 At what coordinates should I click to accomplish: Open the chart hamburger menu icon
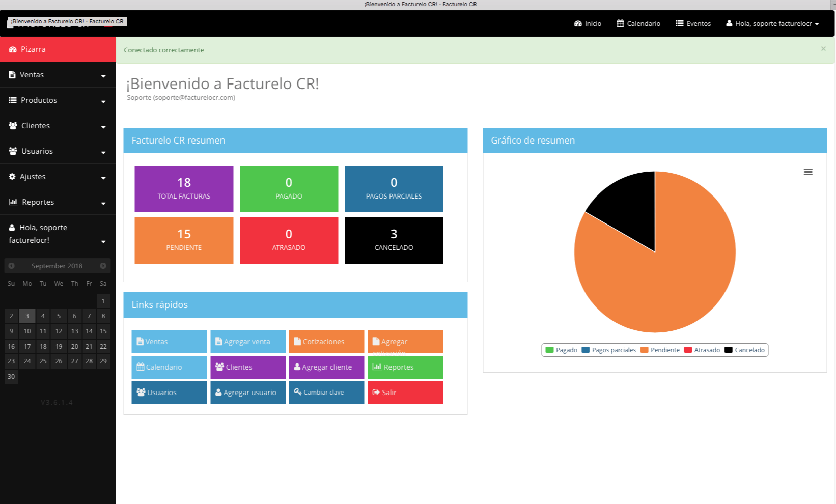tap(808, 172)
